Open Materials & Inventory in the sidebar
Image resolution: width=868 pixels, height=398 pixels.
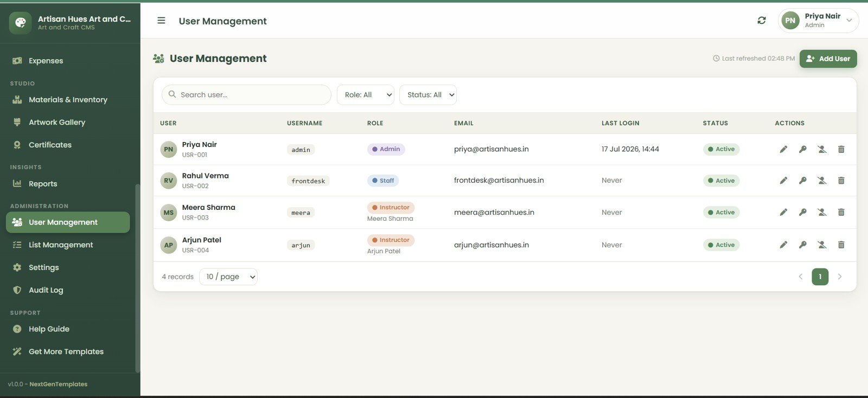(x=68, y=100)
